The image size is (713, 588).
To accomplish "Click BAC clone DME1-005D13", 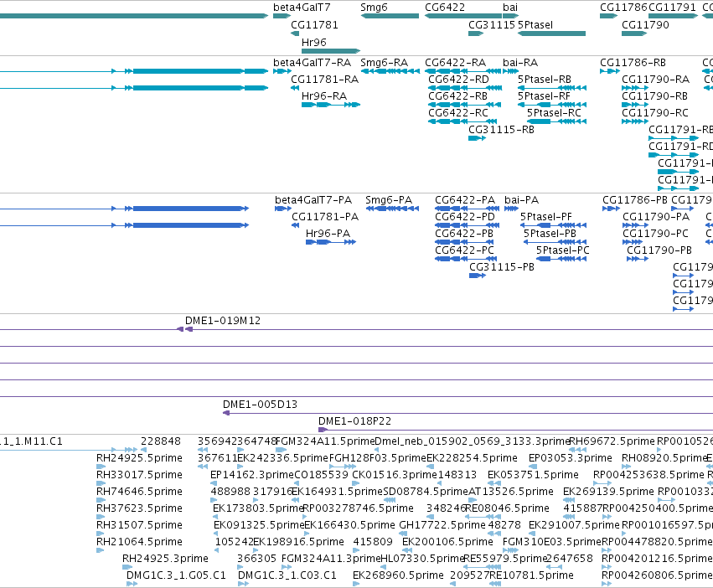I will pos(468,413).
